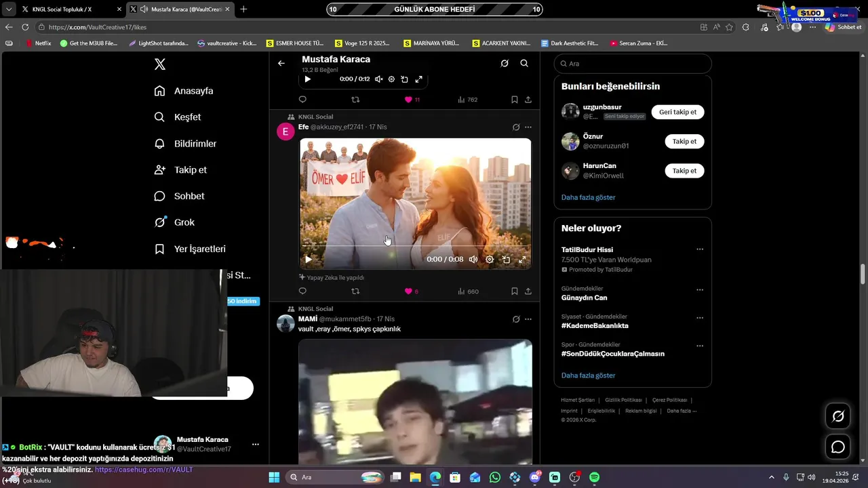Reload the page with refresh button

point(25,27)
